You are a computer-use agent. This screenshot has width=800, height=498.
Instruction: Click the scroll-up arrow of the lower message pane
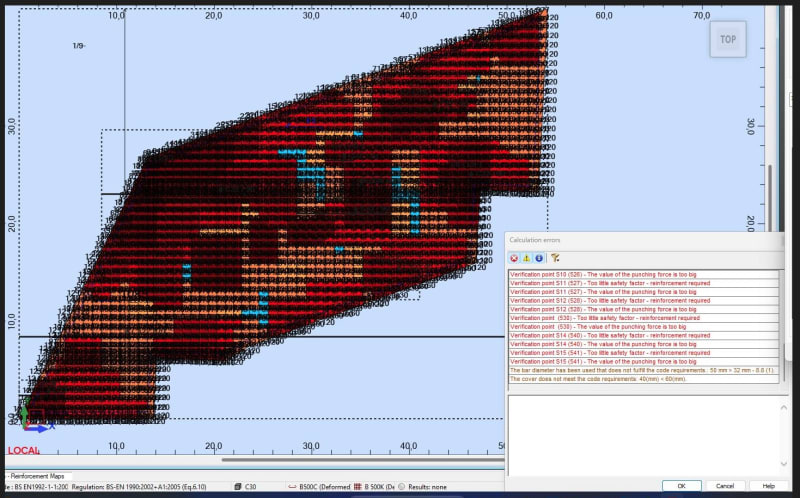point(784,407)
